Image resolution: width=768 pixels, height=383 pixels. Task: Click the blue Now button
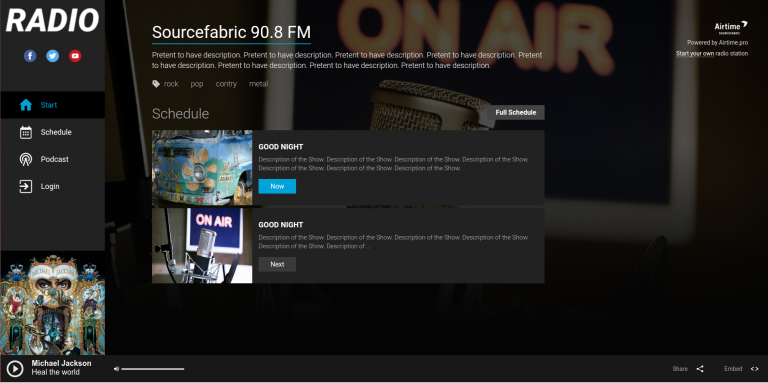click(277, 186)
